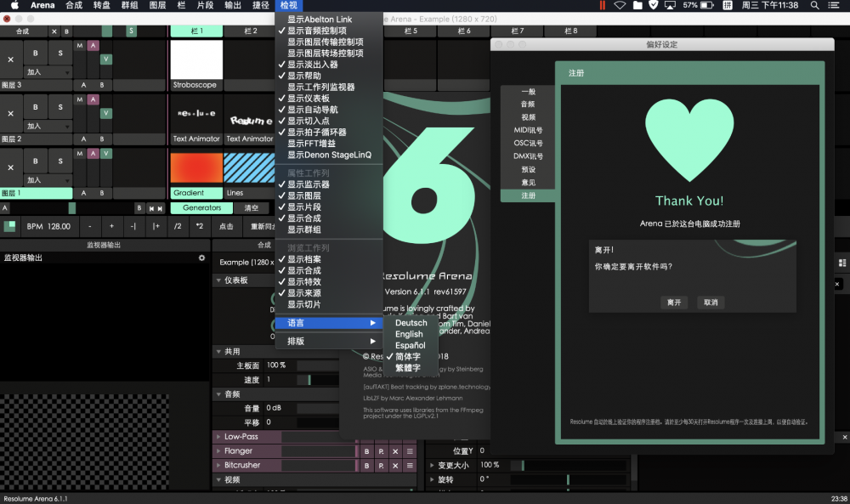850x504 pixels.
Task: Clear 图层 3 with its X button
Action: [11, 59]
